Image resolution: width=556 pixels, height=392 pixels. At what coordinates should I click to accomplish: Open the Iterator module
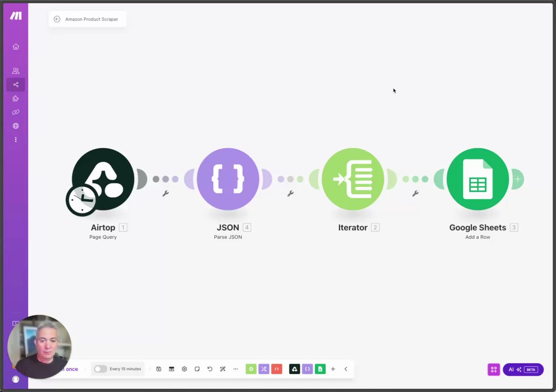(353, 179)
